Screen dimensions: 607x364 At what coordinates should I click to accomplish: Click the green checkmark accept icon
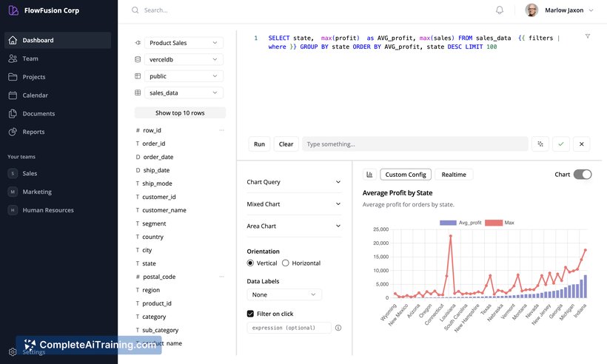point(561,144)
